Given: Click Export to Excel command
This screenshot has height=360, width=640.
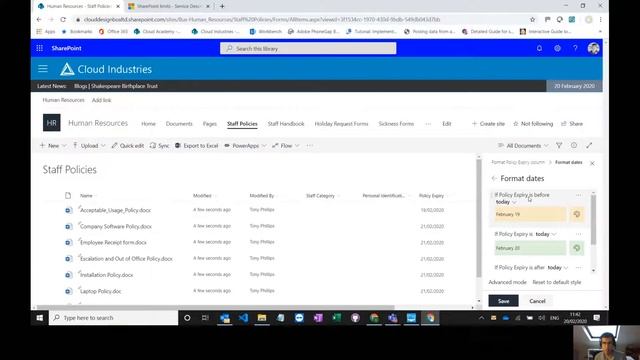Looking at the screenshot, I should 196,146.
